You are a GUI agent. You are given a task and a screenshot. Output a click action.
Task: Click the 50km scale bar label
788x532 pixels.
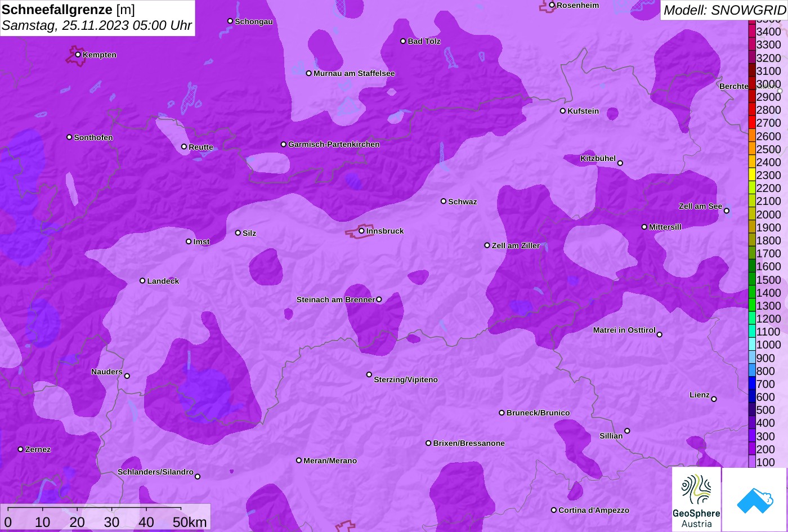190,522
